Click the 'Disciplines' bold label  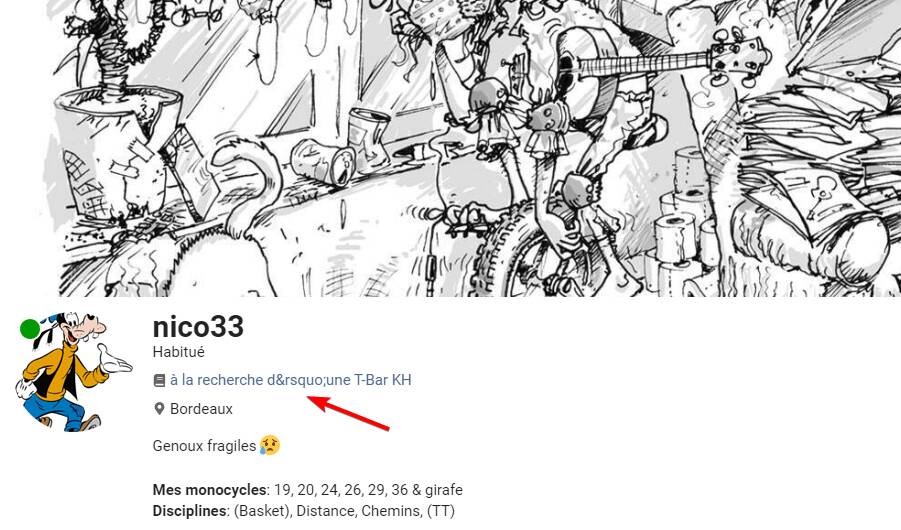click(x=190, y=510)
